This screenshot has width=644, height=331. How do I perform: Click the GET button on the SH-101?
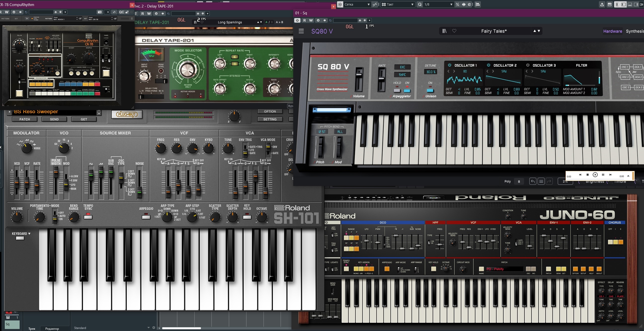tap(84, 119)
